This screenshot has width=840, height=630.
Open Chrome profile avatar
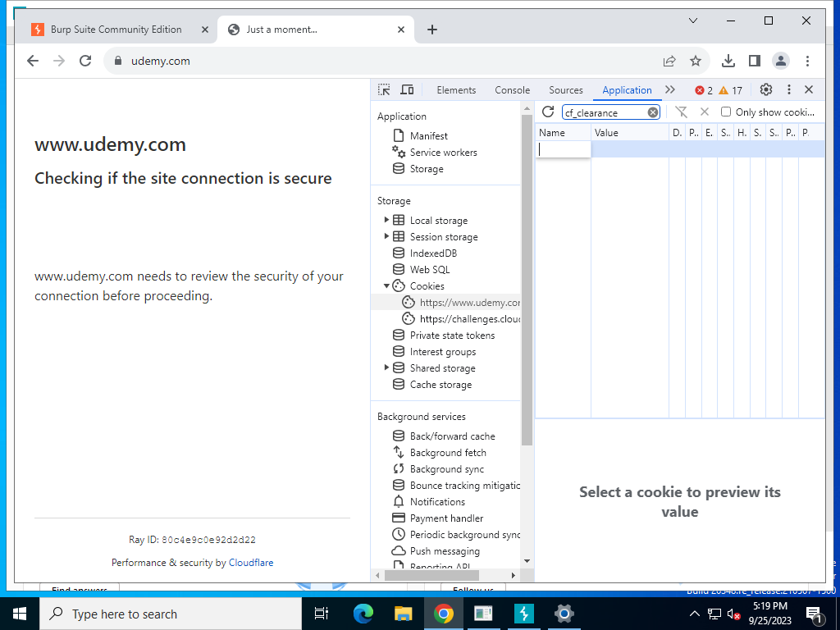click(781, 61)
